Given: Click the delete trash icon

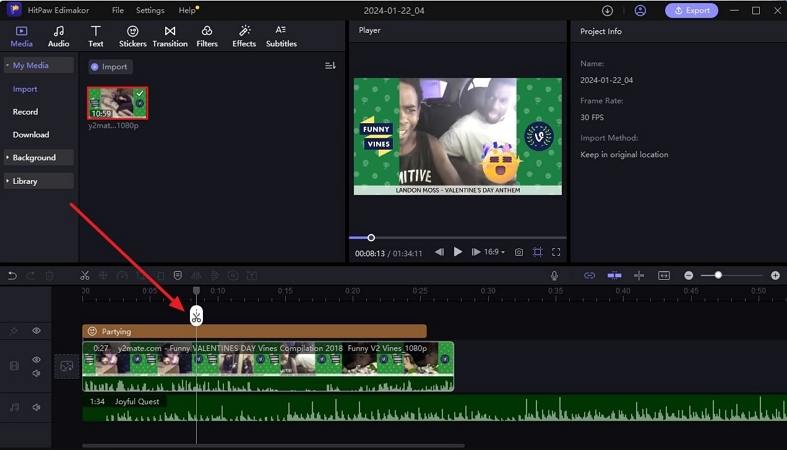Looking at the screenshot, I should tap(49, 275).
